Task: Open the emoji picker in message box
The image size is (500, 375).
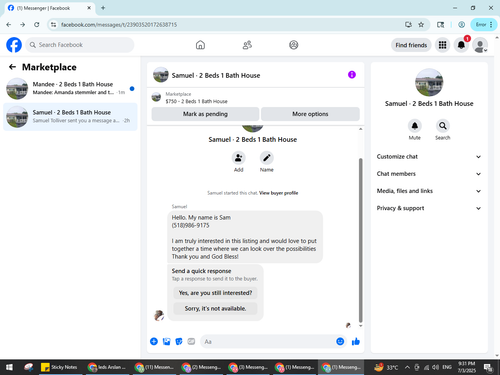Action: 340,341
